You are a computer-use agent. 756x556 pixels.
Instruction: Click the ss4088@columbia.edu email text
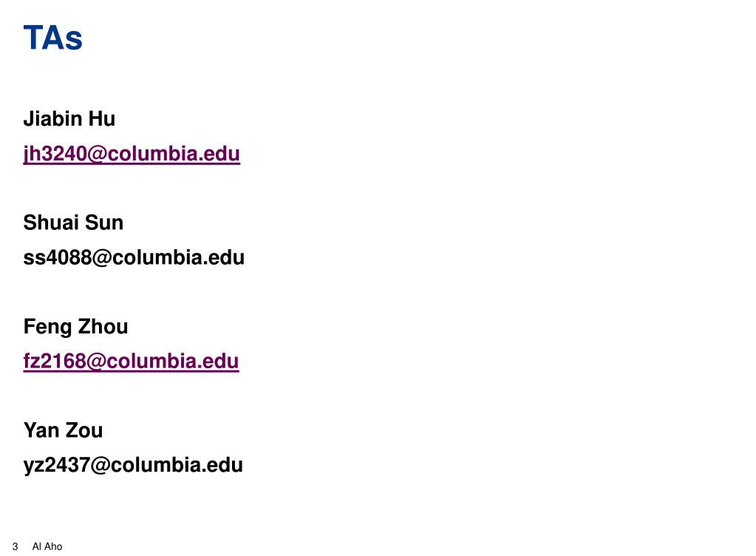pyautogui.click(x=134, y=257)
